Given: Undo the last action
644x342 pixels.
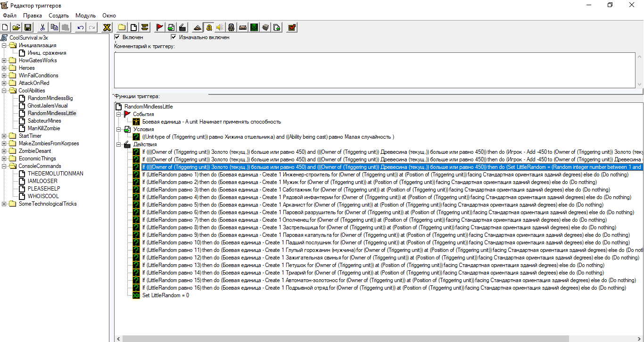Looking at the screenshot, I should 81,27.
